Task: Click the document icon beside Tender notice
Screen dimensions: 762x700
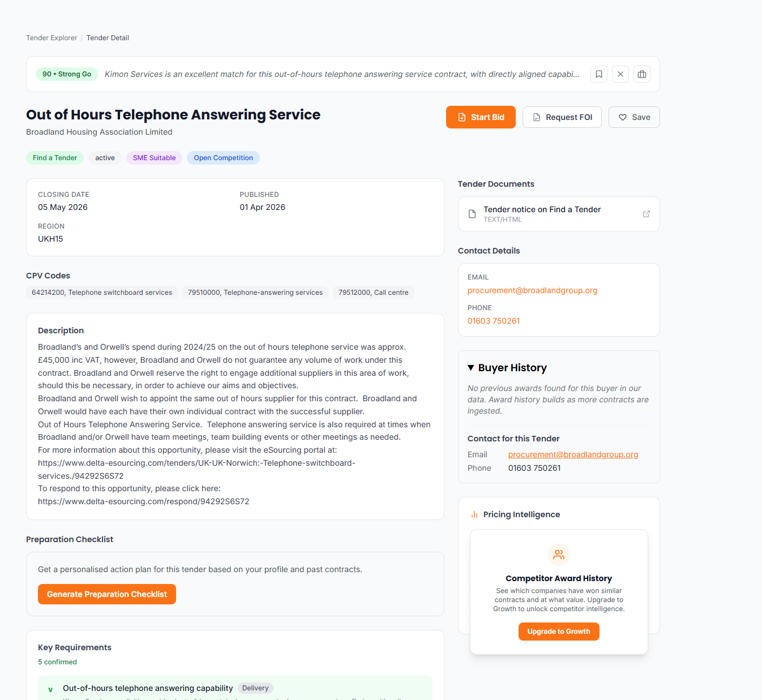Action: tap(472, 214)
